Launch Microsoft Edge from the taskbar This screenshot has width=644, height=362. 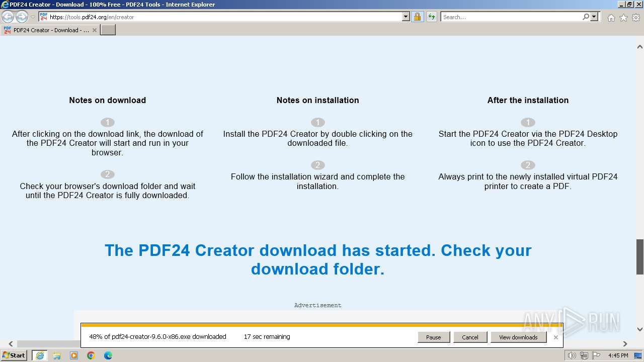108,355
